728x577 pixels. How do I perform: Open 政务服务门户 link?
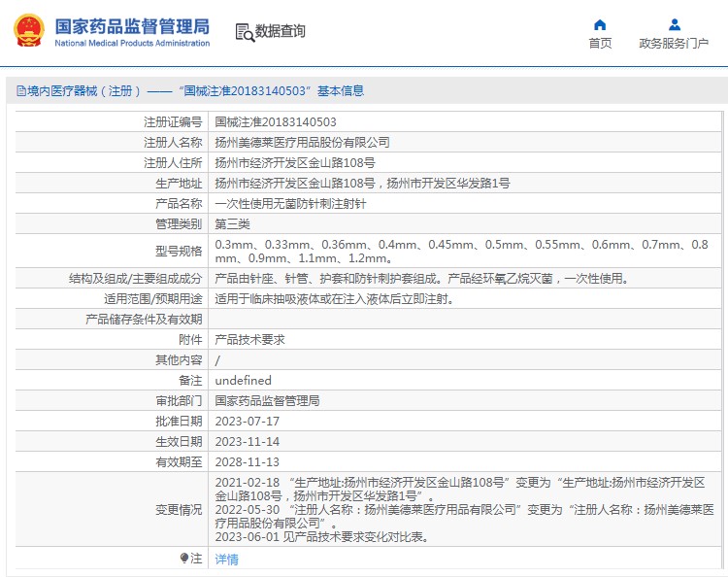[674, 43]
